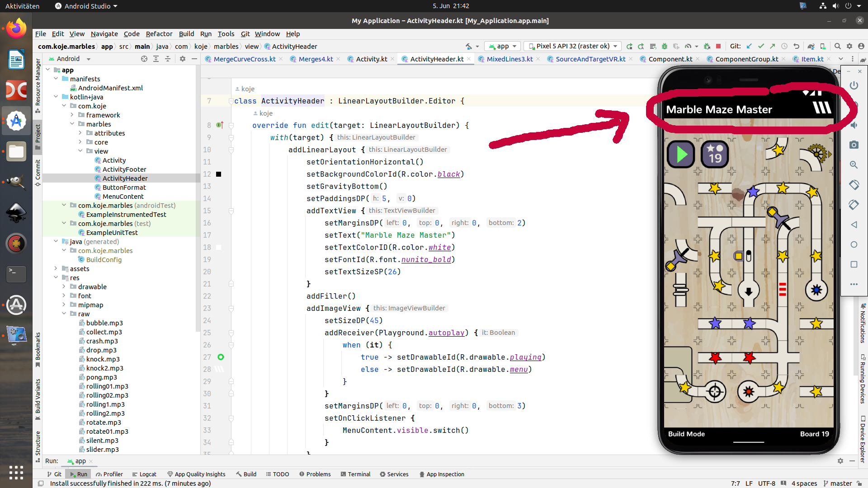
Task: Toggle the Device Explorer side panel
Action: [x=863, y=441]
